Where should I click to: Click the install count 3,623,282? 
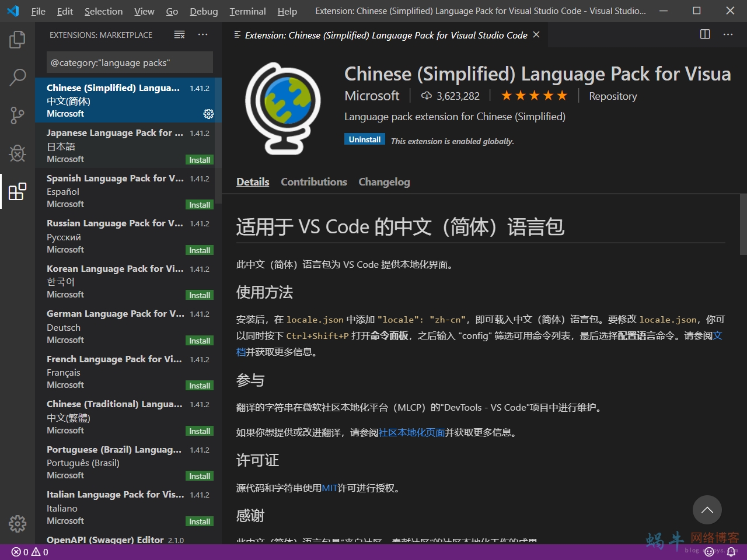point(451,96)
